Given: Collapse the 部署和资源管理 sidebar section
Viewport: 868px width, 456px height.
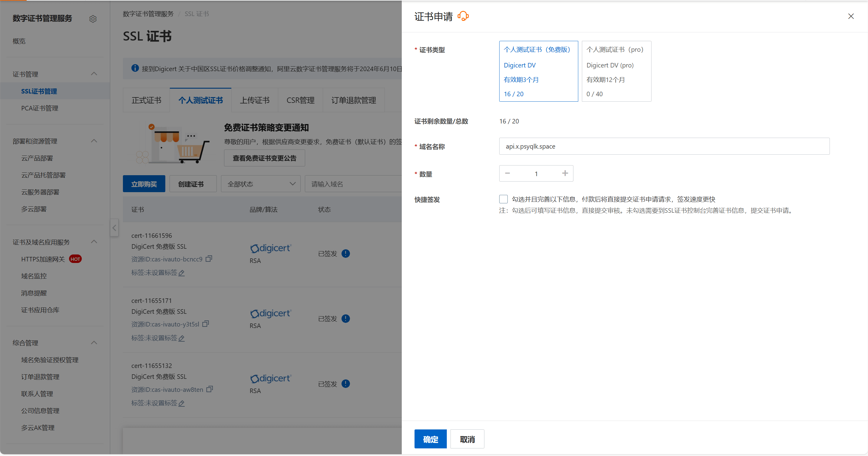Looking at the screenshot, I should (94, 141).
